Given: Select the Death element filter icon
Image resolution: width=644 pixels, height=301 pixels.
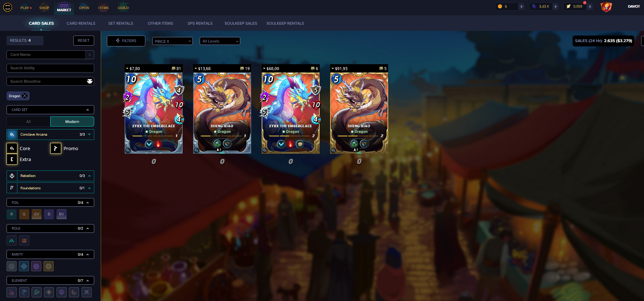Looking at the screenshot, I should point(62,292).
